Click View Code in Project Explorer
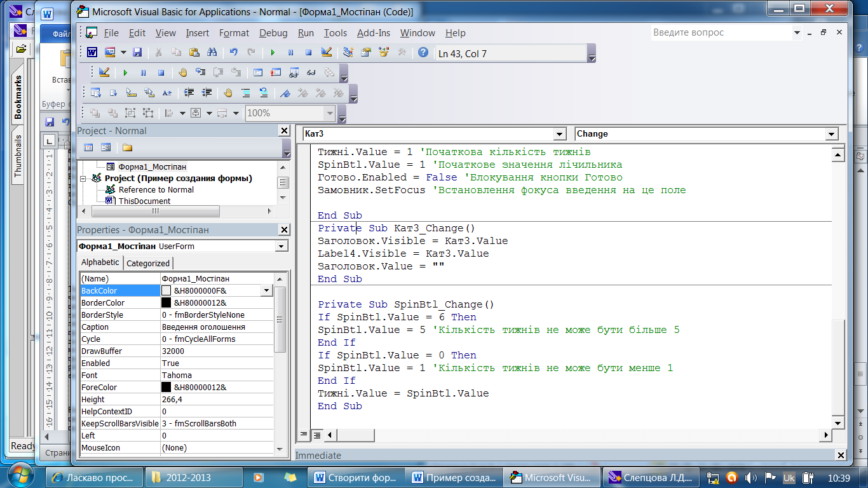The height and width of the screenshot is (488, 868). [x=88, y=147]
